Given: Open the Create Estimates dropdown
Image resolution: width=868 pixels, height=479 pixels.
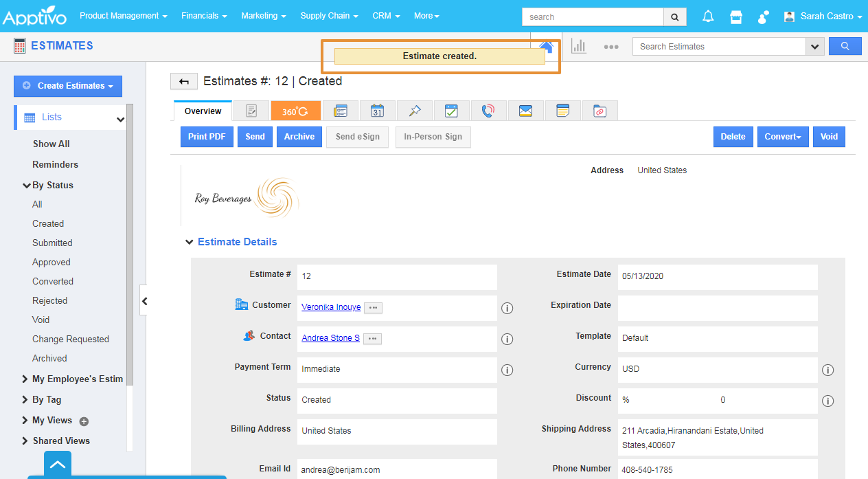Looking at the screenshot, I should pos(68,86).
